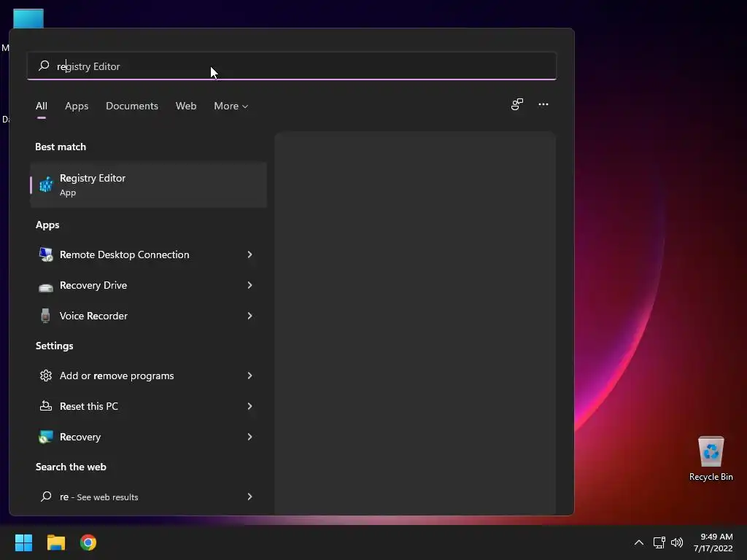Switch to the Web search tab
This screenshot has width=747, height=560.
(186, 106)
